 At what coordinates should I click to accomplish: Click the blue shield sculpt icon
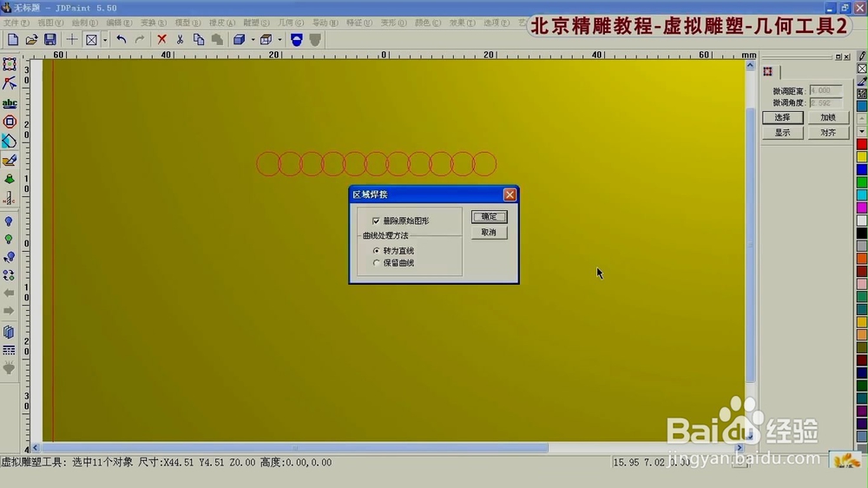(x=297, y=39)
